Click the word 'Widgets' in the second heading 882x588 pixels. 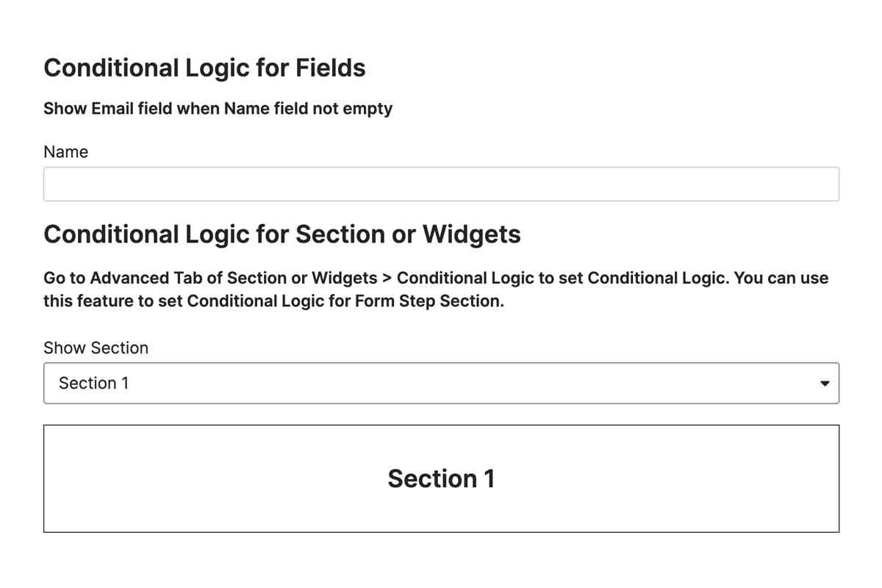coord(471,234)
